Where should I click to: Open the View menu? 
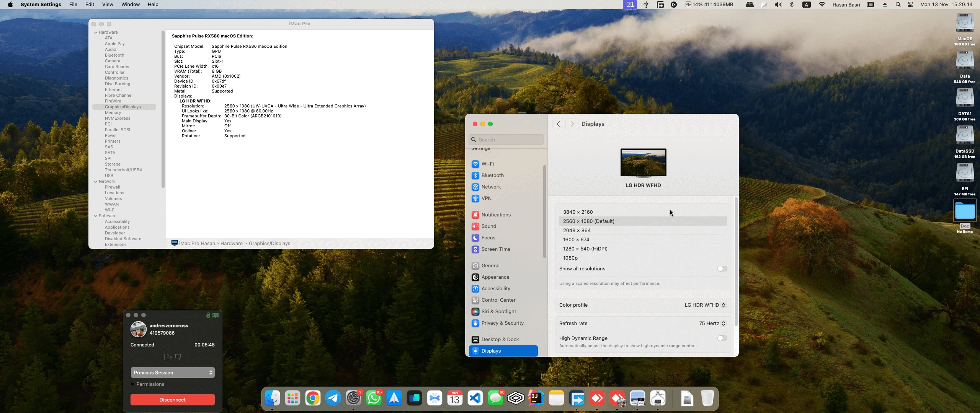coord(108,5)
